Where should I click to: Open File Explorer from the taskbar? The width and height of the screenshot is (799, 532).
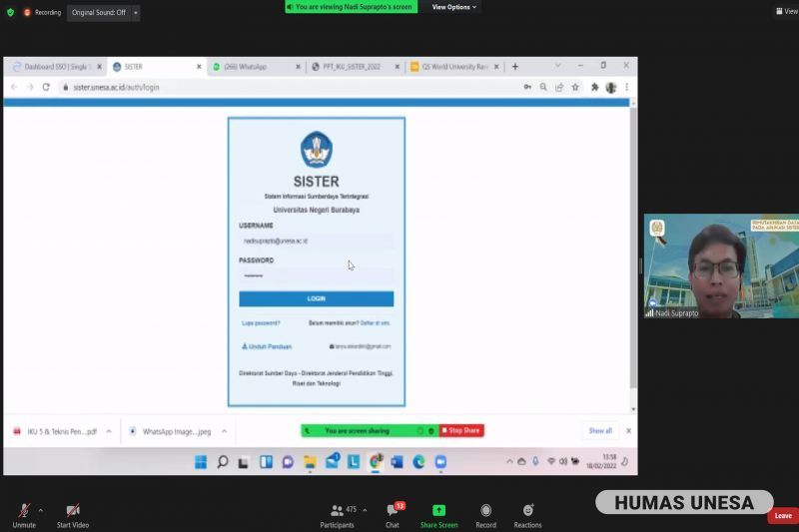(x=310, y=462)
